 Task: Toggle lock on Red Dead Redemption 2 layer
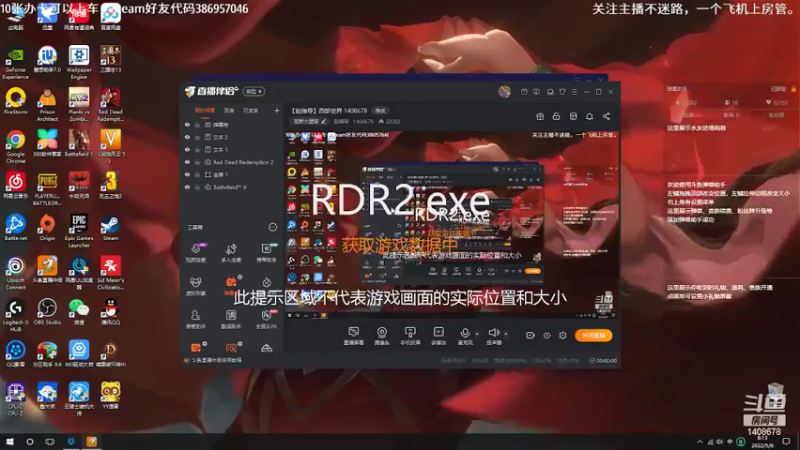point(197,162)
